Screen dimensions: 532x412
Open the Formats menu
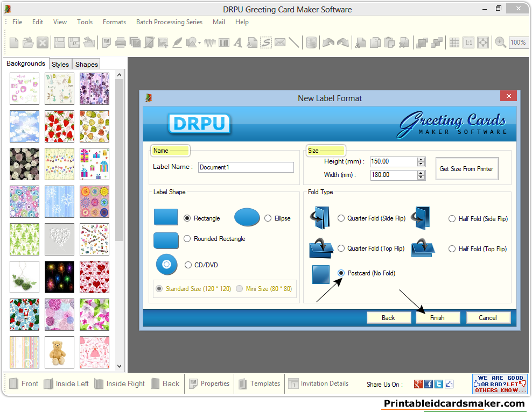pyautogui.click(x=114, y=22)
